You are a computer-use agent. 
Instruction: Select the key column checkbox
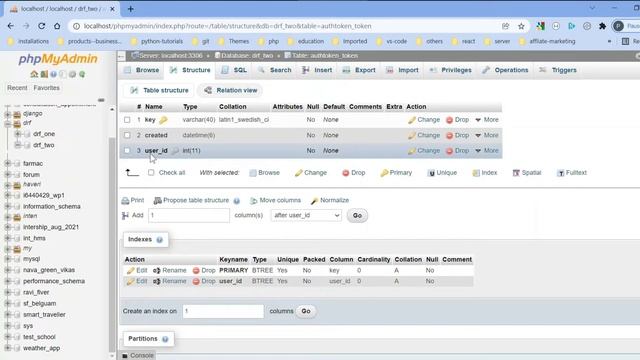coord(127,120)
